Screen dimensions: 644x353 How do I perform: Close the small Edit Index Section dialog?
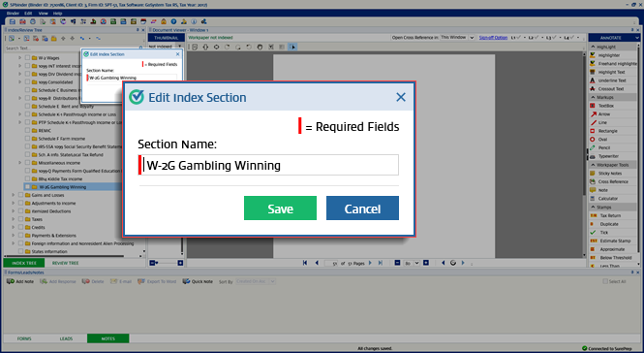pyautogui.click(x=178, y=54)
